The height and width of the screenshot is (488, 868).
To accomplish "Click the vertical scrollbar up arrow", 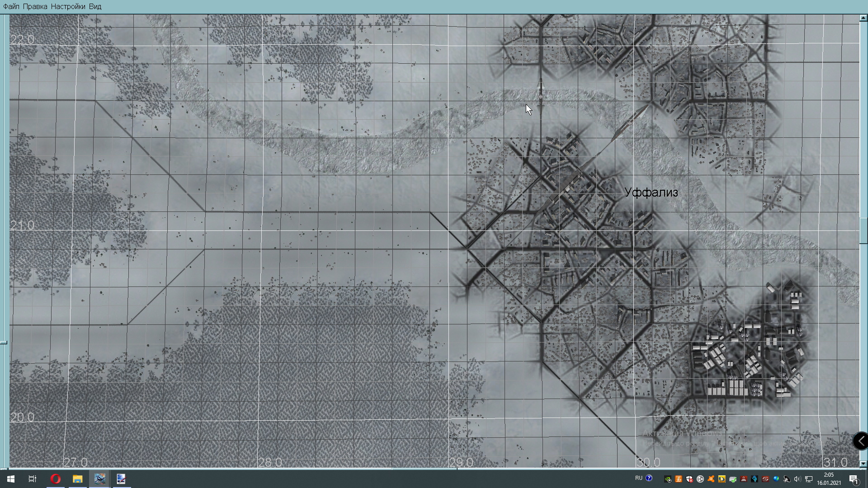I will (863, 18).
